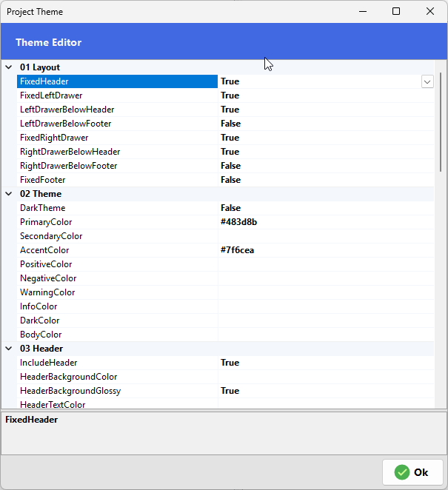The width and height of the screenshot is (448, 490).
Task: Open the FixedHeader value dropdown arrow
Action: coord(427,81)
